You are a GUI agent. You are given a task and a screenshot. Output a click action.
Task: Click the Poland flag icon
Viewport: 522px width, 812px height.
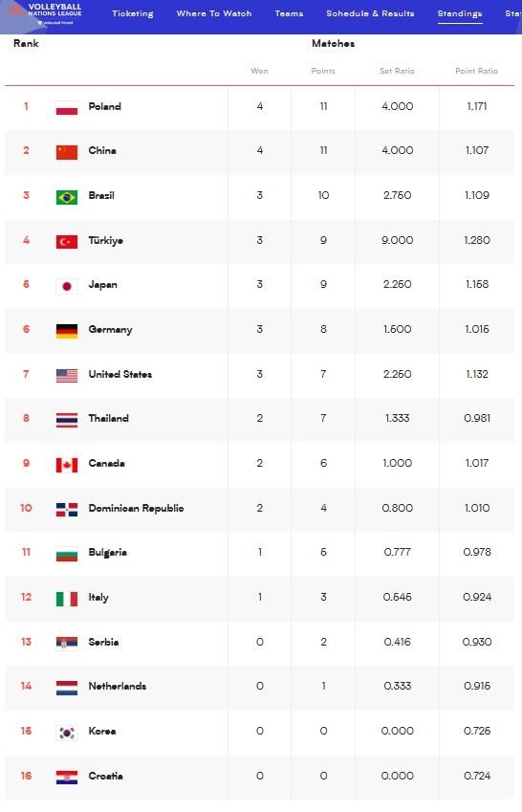coord(67,108)
